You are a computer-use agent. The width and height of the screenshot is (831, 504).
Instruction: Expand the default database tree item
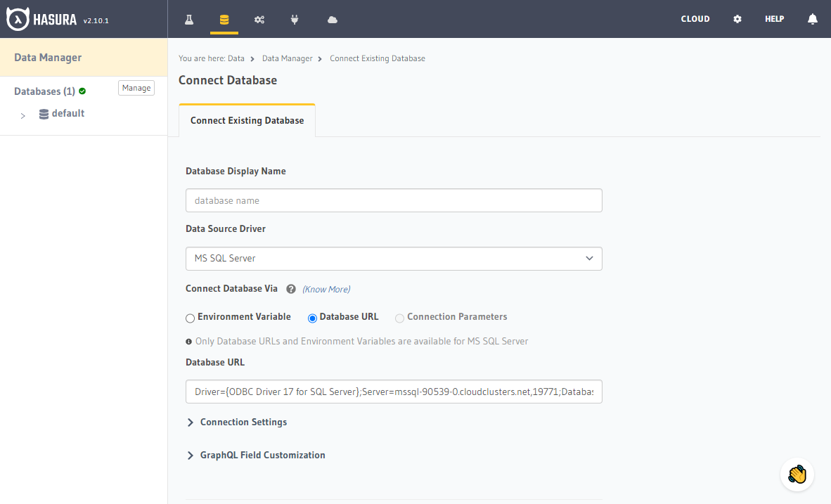[23, 115]
